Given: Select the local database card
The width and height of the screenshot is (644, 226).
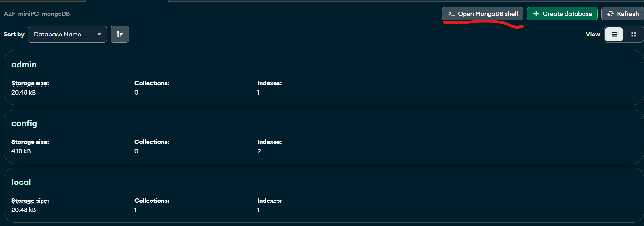Looking at the screenshot, I should click(x=324, y=195).
